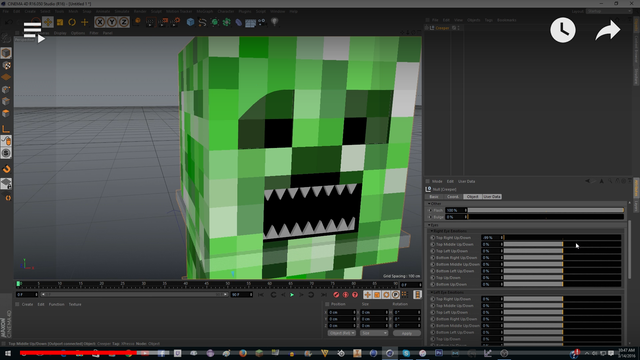Click the Apply button
Image resolution: width=640 pixels, height=360 pixels.
point(407,333)
